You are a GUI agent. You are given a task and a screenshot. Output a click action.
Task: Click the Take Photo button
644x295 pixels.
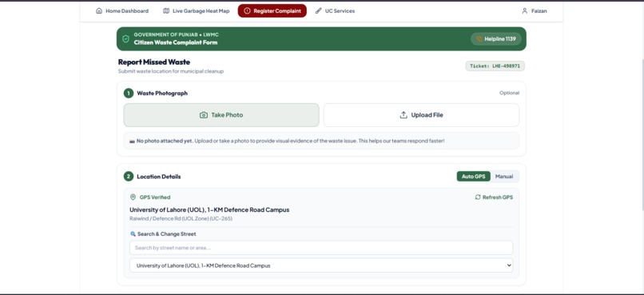coord(221,115)
